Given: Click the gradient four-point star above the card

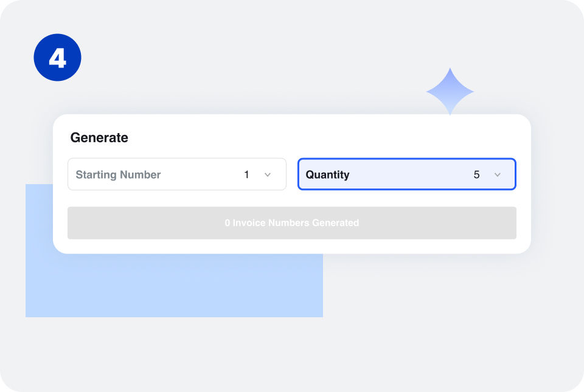Looking at the screenshot, I should [x=450, y=92].
